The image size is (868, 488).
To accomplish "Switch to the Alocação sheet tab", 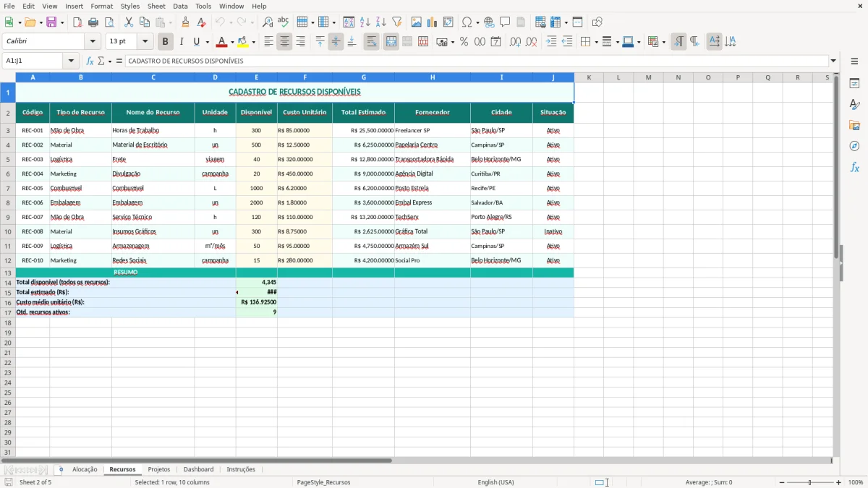I will click(85, 469).
